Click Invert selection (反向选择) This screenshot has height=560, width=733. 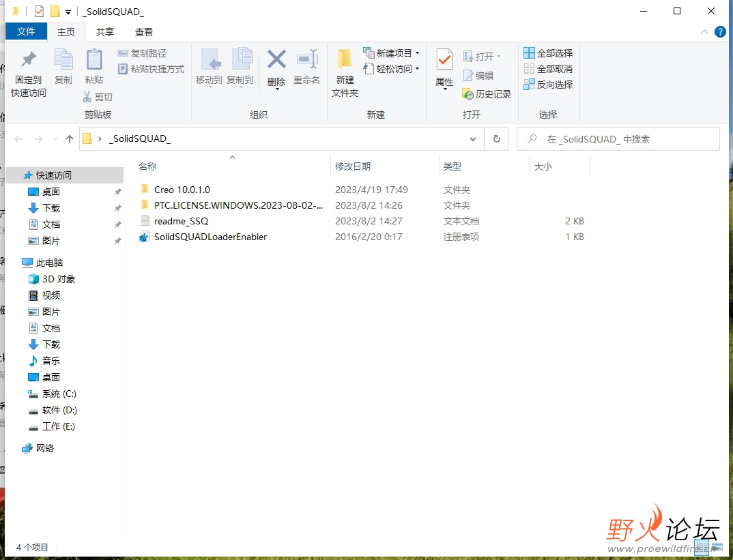tap(548, 85)
